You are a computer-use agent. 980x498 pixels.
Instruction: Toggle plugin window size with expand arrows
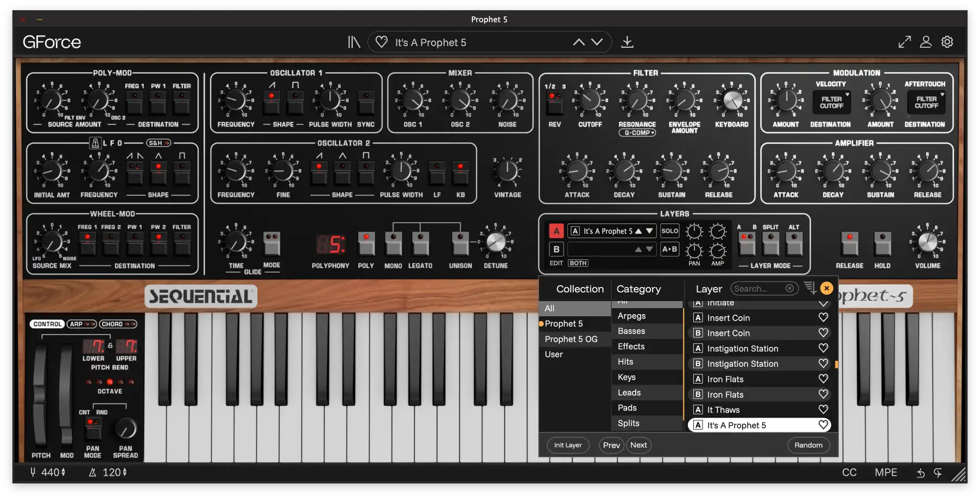pos(905,42)
